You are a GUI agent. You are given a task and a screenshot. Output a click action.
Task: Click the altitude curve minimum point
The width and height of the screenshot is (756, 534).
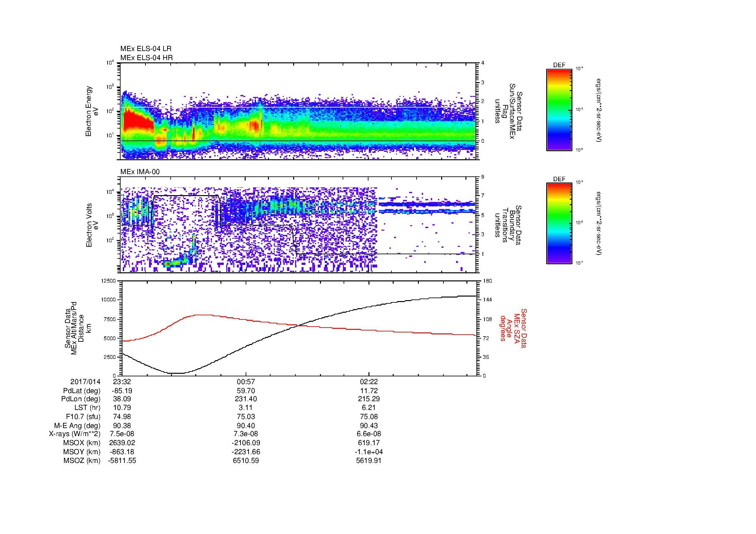[x=176, y=373]
